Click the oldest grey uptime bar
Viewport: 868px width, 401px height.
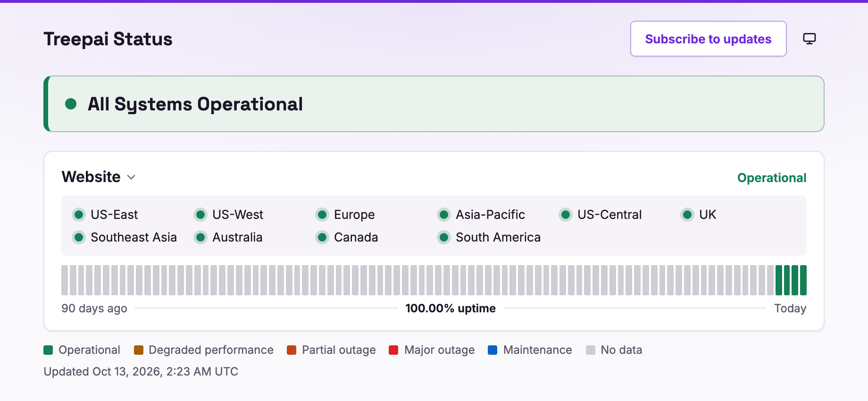pyautogui.click(x=65, y=280)
